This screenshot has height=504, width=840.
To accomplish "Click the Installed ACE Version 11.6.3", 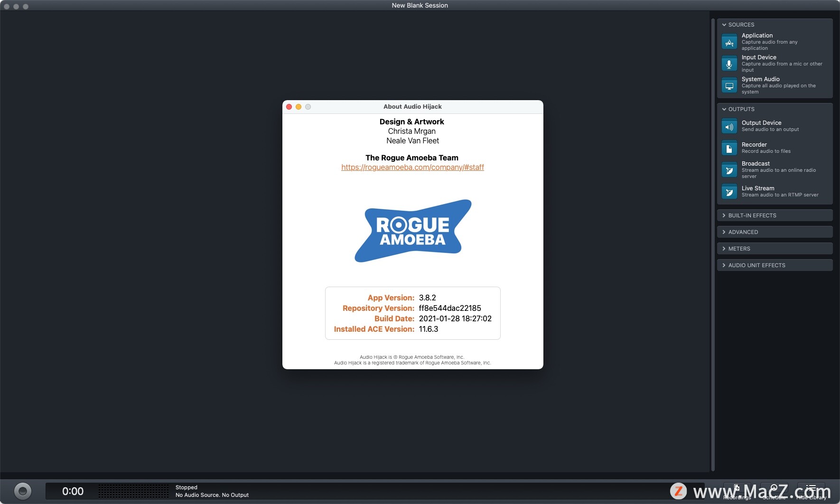I will click(429, 329).
